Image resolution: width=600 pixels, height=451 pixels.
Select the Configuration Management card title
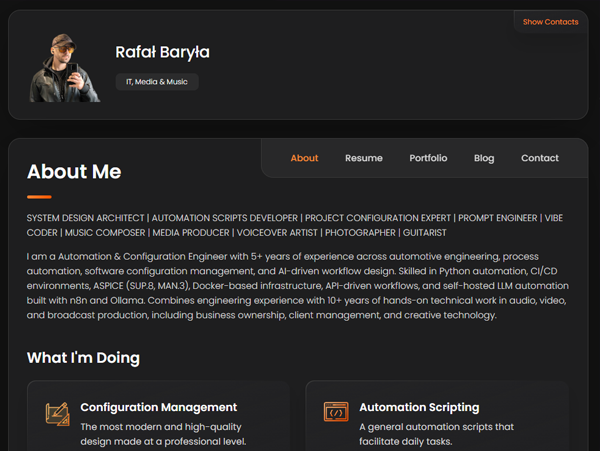(x=158, y=407)
